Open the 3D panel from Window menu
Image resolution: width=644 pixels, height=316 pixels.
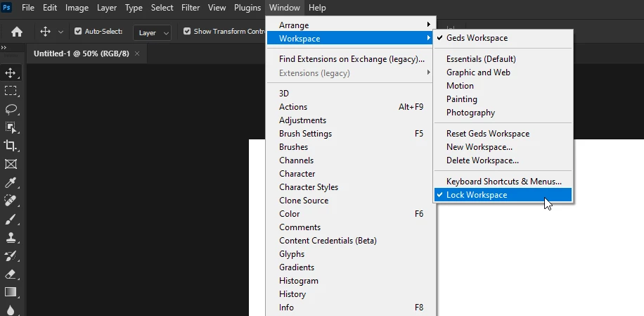tap(351, 94)
